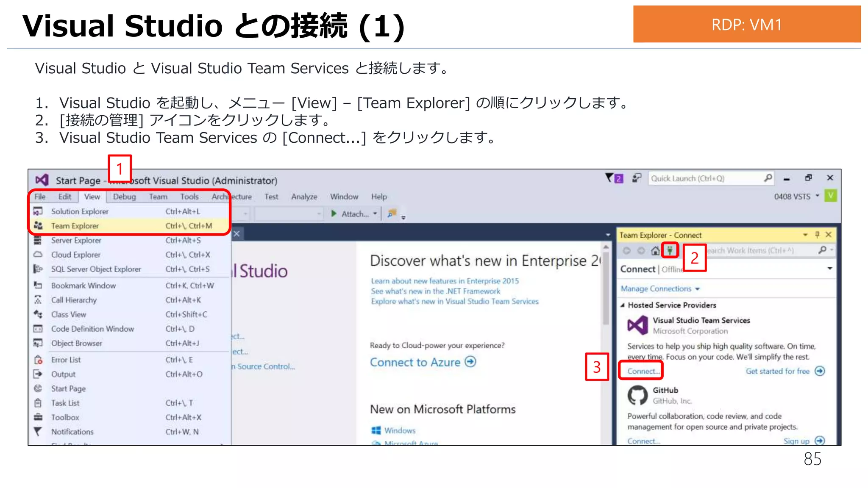Click Connect... under Visual Studio Team Services
The image size is (868, 488).
(643, 371)
